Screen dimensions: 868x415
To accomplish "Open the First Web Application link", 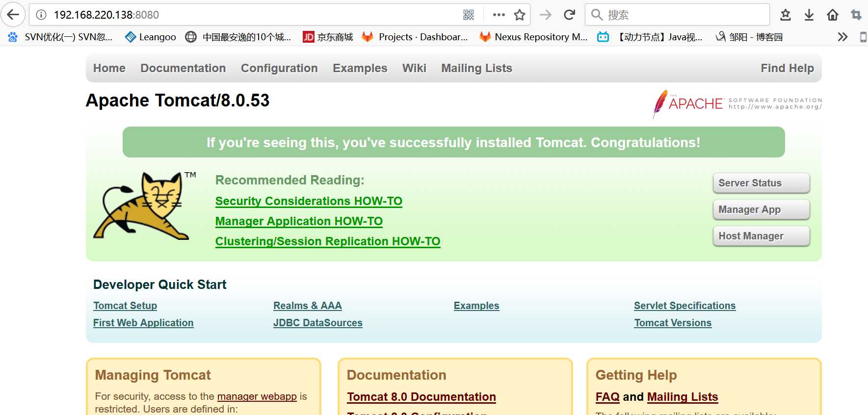I will pyautogui.click(x=143, y=323).
